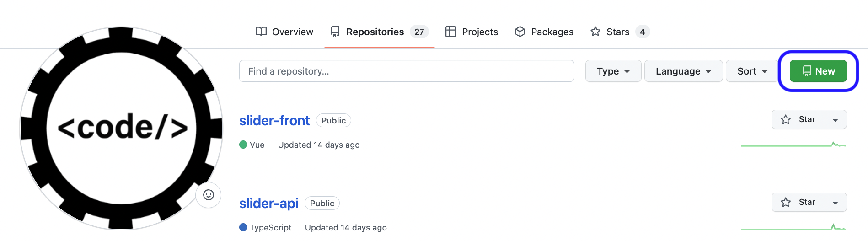Click the code profile avatar image
This screenshot has height=241, width=868.
click(x=121, y=128)
